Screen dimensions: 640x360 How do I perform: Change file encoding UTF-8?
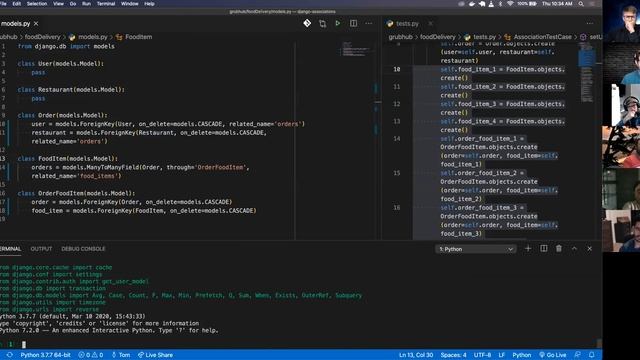click(482, 355)
